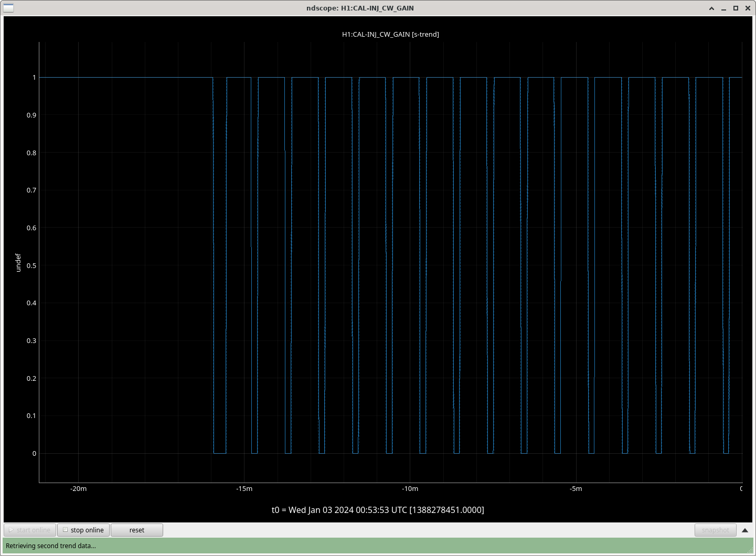
Task: Expand the control panel with the up arrow
Action: click(745, 530)
